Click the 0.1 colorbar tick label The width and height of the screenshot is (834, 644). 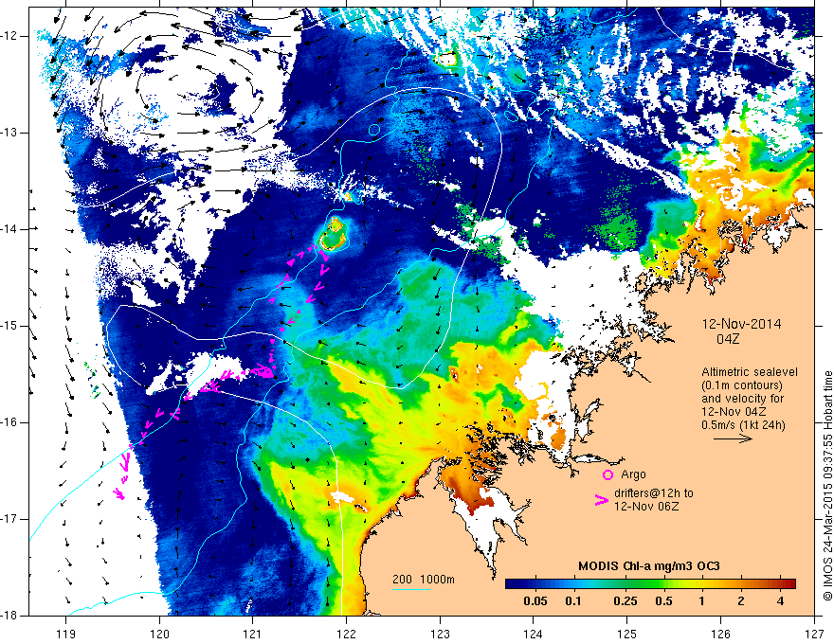point(573,601)
